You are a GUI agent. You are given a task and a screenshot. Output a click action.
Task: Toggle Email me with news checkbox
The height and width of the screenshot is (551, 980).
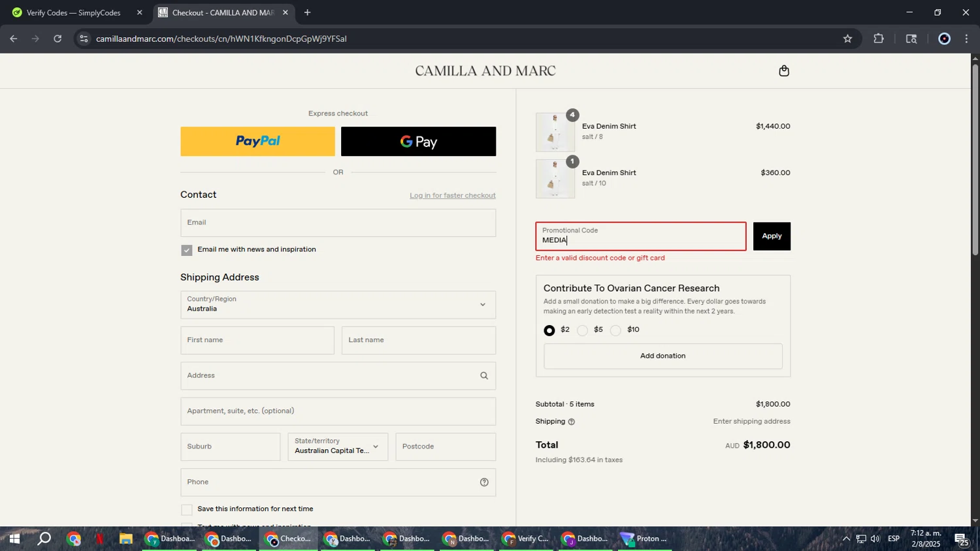pyautogui.click(x=187, y=250)
